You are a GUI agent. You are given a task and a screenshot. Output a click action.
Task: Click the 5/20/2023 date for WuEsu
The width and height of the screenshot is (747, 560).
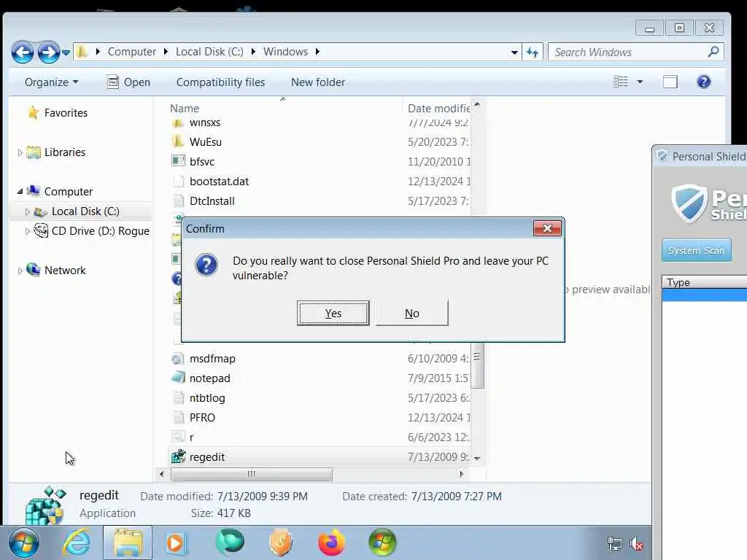coord(438,142)
